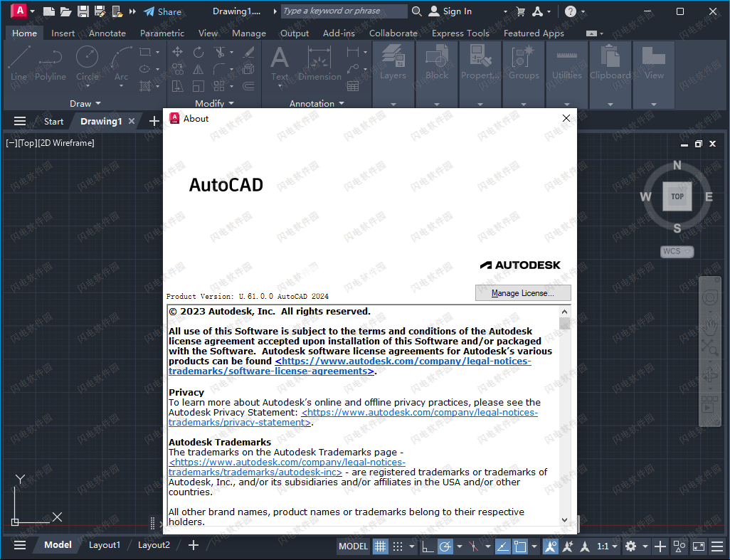The height and width of the screenshot is (560, 730).
Task: Toggle annotation objects visibility
Action: [550, 546]
